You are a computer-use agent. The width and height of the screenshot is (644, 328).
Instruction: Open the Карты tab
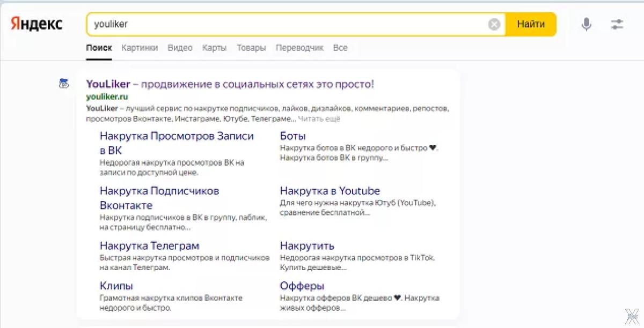[214, 48]
